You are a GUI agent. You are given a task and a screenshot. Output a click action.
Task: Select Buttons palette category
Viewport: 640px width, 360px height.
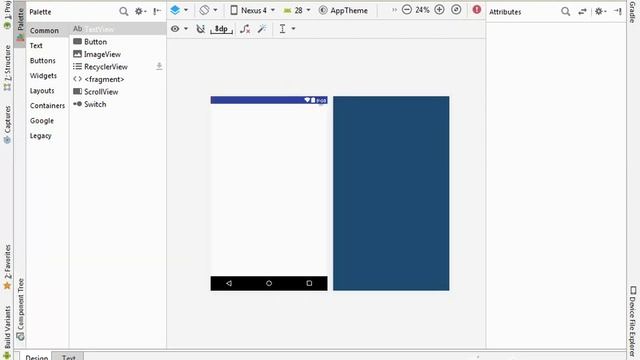42,61
